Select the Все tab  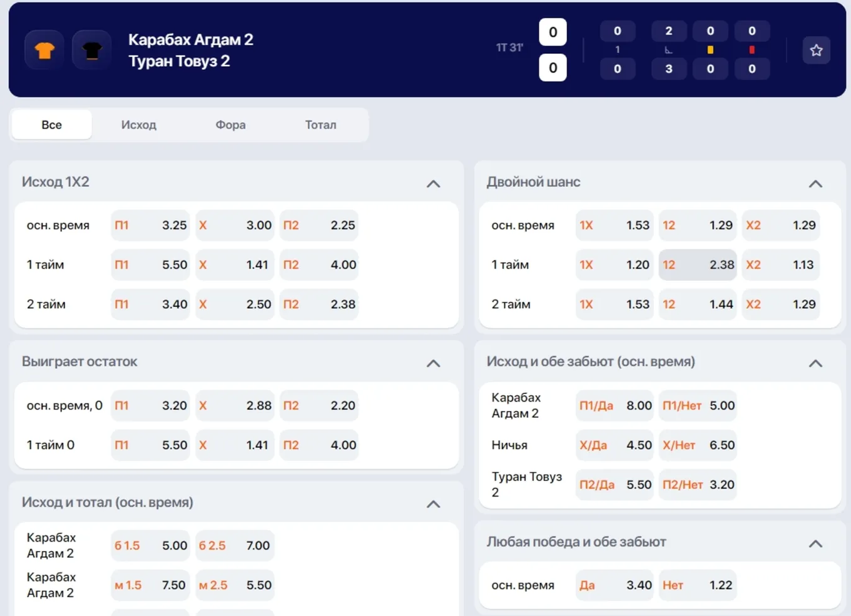coord(52,125)
